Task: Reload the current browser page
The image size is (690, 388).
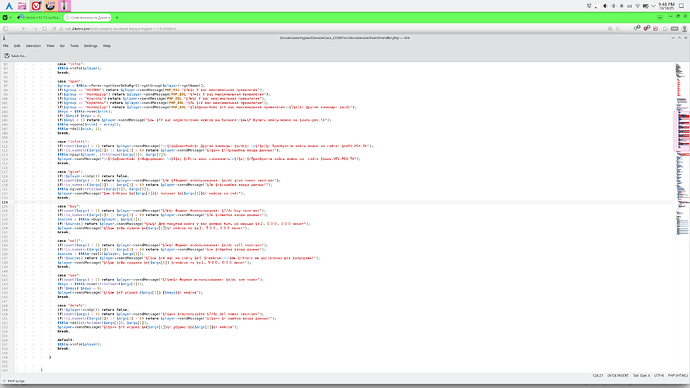Action: pos(44,29)
